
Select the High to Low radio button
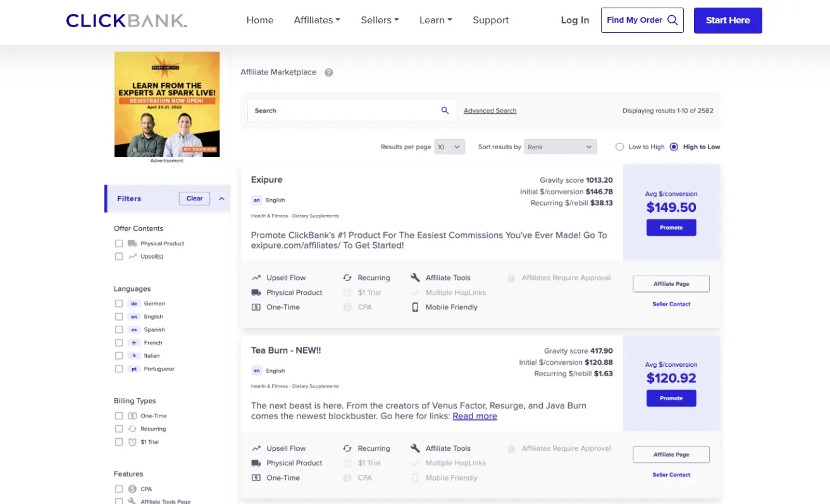pos(674,147)
